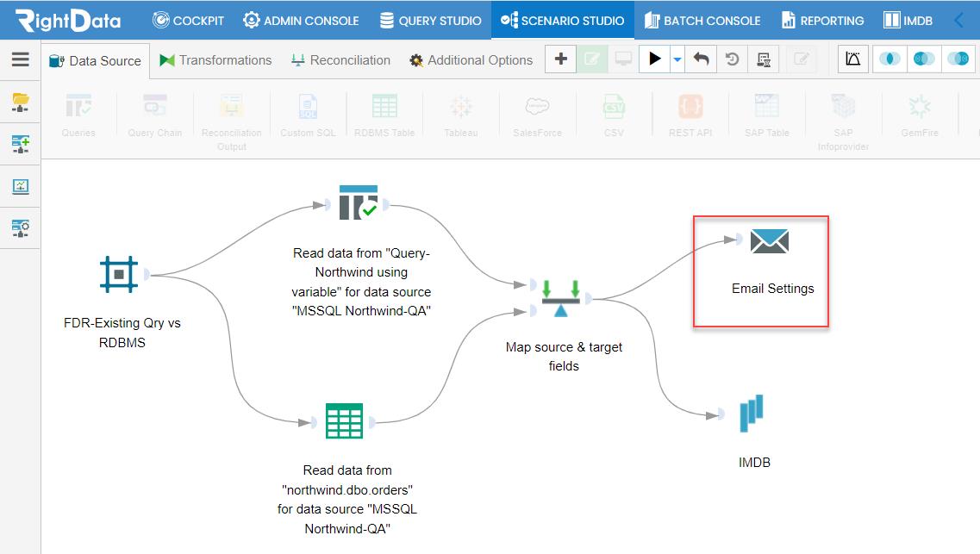Click the plus add button in toolbar
Screen dimensions: 980x554
point(560,59)
